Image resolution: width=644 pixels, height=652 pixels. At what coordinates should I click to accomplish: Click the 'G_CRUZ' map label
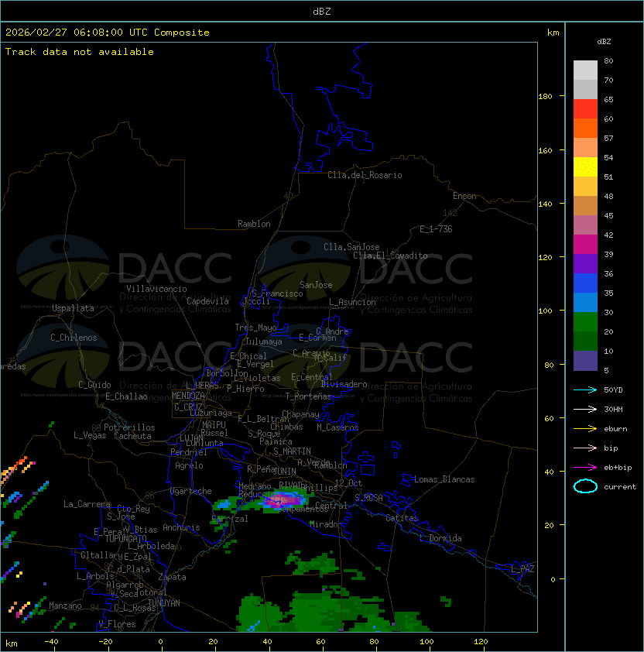coord(188,407)
